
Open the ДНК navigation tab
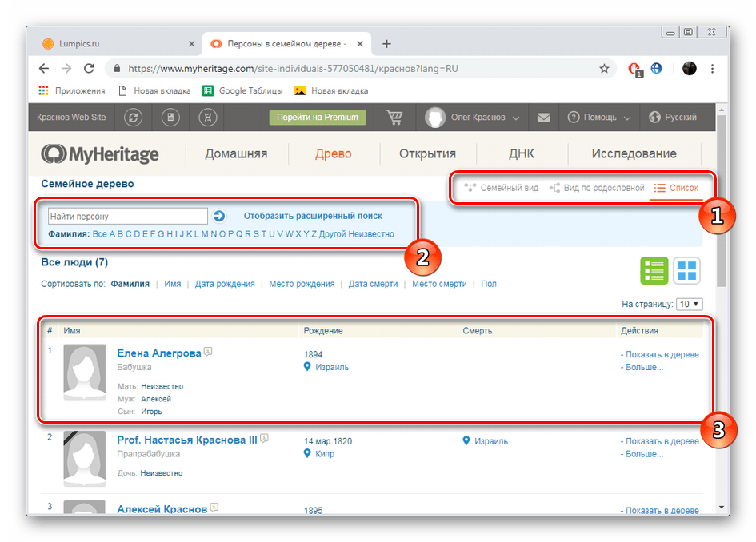[521, 153]
